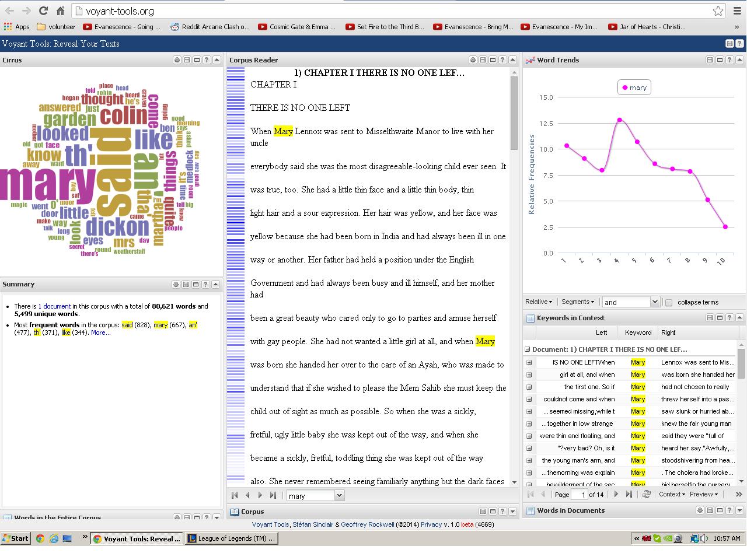Open help for the Cirrus panel

point(207,60)
